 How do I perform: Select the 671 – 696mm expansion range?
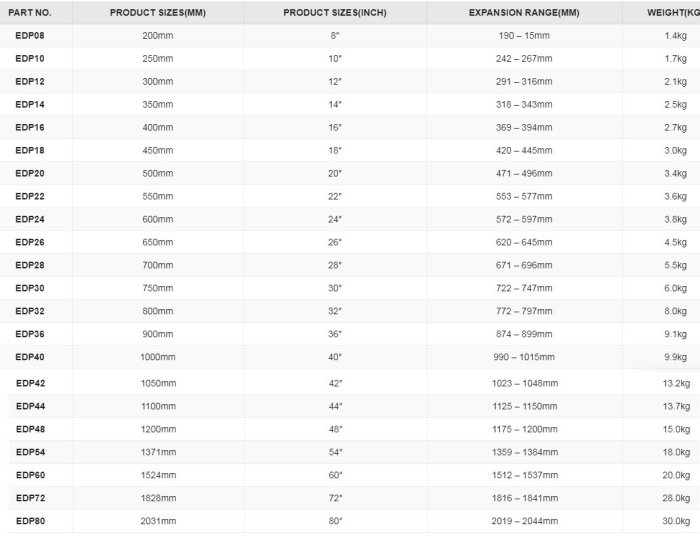coord(524,265)
